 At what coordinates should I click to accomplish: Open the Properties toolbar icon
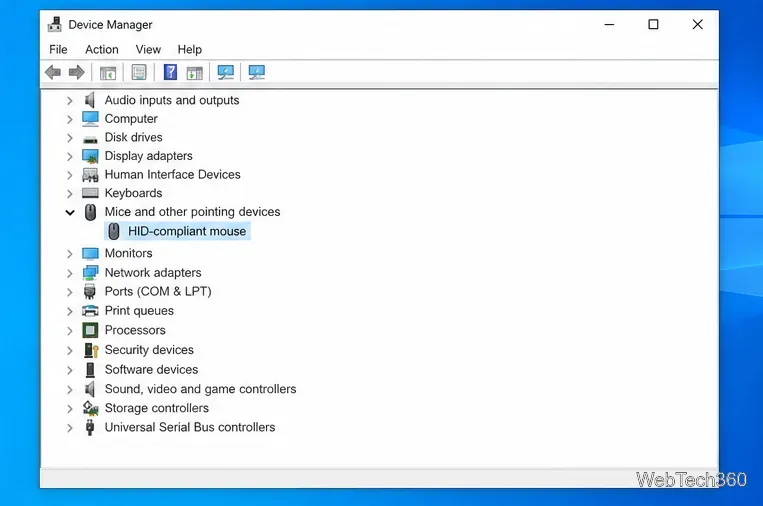click(x=139, y=72)
